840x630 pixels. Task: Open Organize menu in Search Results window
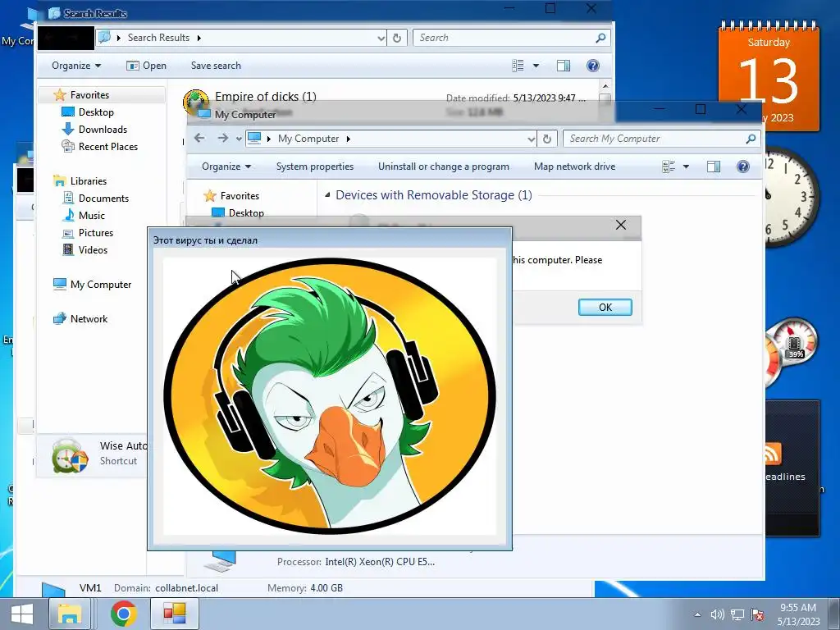pyautogui.click(x=76, y=66)
